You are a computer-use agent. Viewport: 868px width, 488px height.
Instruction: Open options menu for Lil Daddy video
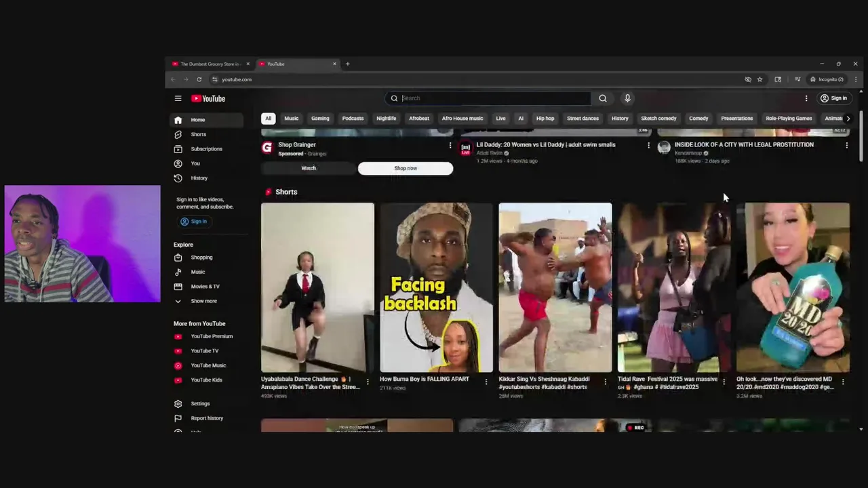coord(648,145)
